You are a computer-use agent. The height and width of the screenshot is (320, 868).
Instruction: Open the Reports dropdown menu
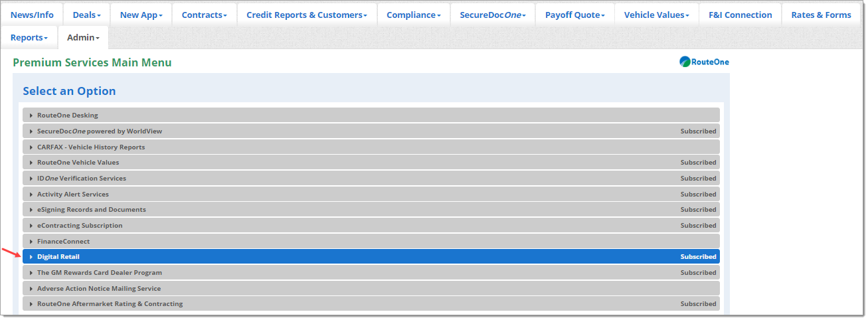(29, 38)
